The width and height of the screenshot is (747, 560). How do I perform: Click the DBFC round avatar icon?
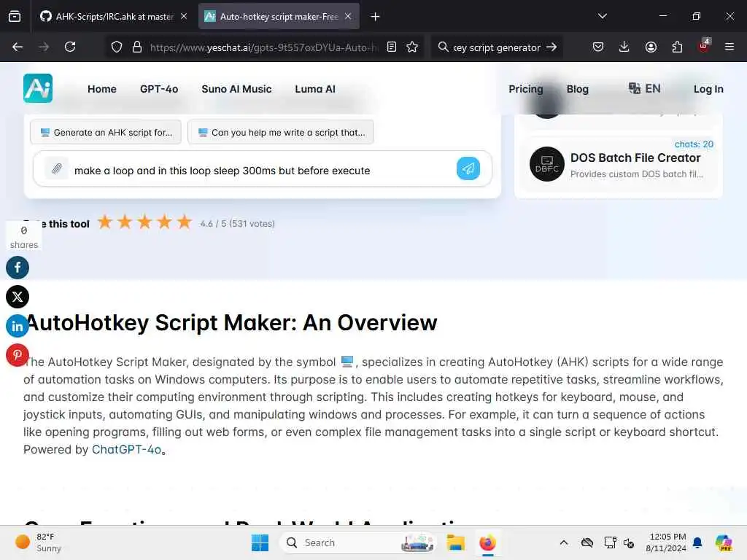(547, 164)
